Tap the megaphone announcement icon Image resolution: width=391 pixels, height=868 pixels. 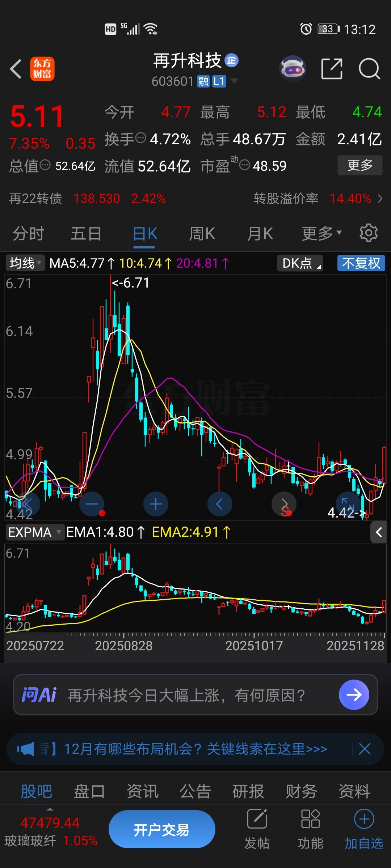(26, 749)
